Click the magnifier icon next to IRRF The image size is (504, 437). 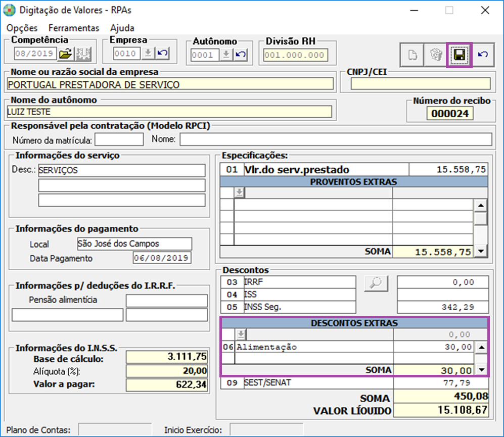coord(376,283)
